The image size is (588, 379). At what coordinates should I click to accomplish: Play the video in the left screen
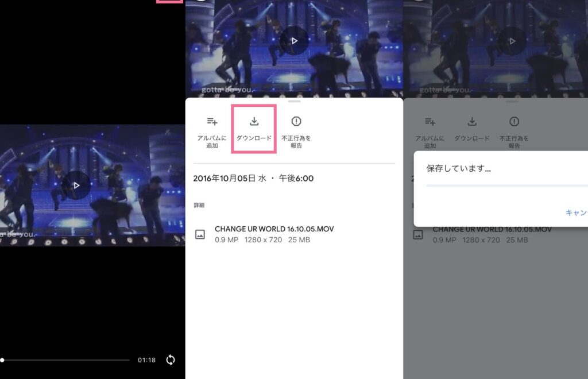point(76,185)
